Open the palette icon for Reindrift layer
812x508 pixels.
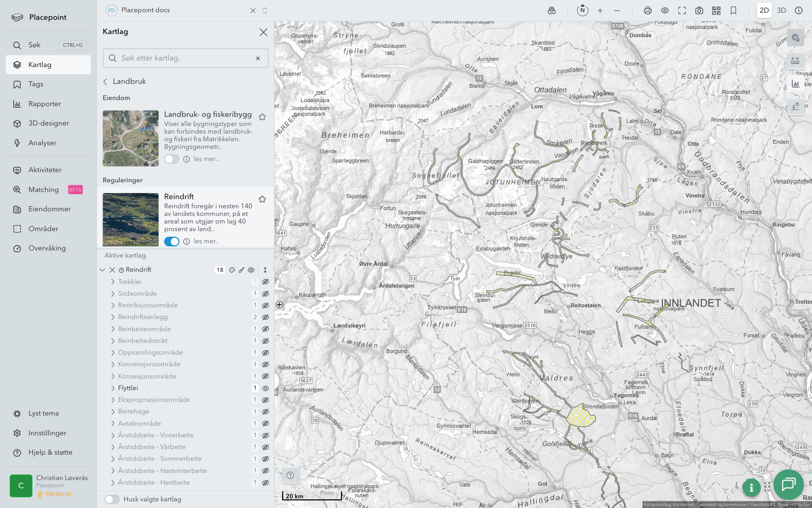232,270
